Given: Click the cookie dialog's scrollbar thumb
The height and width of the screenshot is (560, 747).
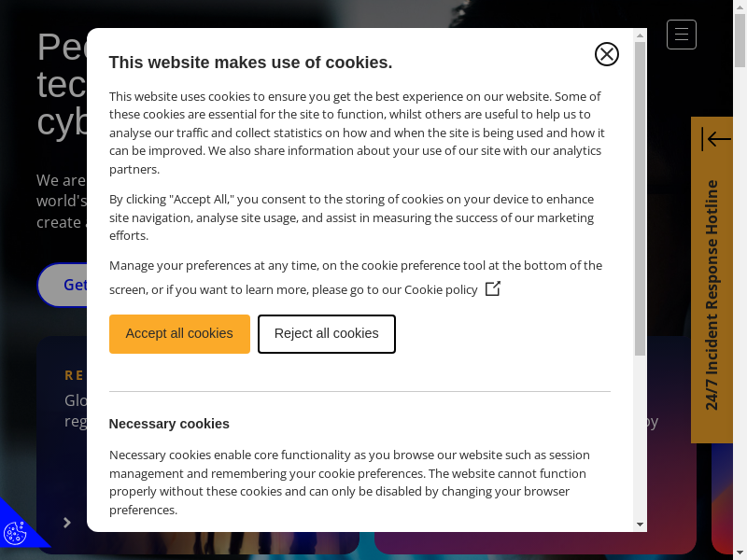Looking at the screenshot, I should pyautogui.click(x=640, y=198).
